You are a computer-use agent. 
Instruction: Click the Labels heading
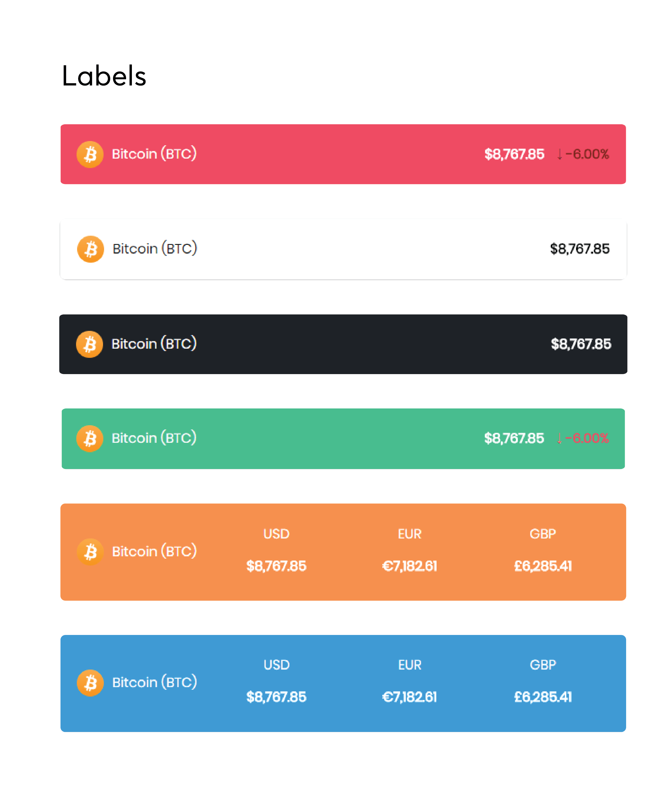click(x=104, y=76)
